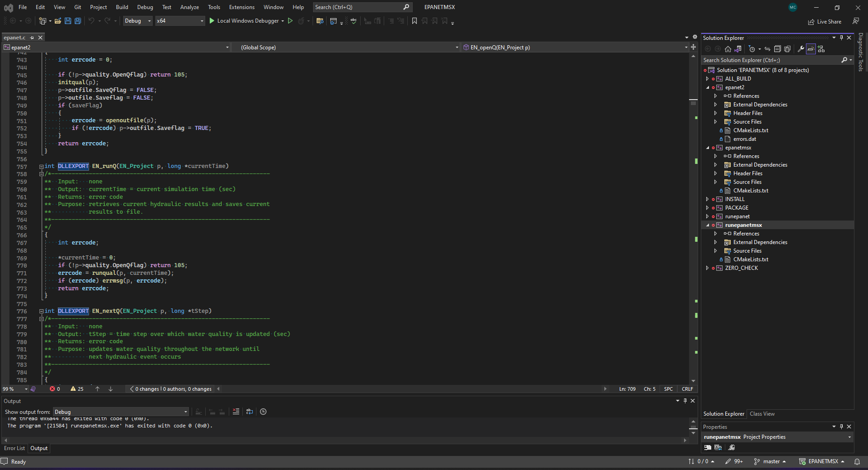Go to next issue down arrow

click(111, 389)
